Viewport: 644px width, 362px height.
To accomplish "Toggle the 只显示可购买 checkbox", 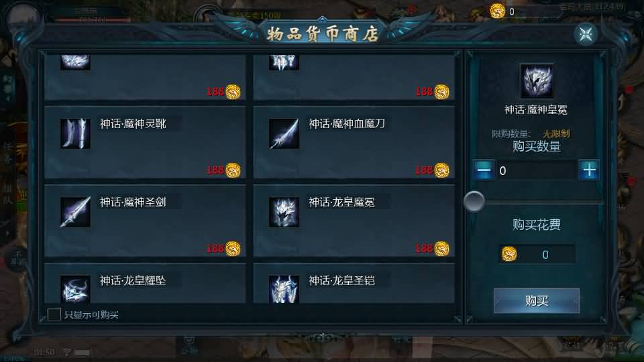I will [x=54, y=315].
